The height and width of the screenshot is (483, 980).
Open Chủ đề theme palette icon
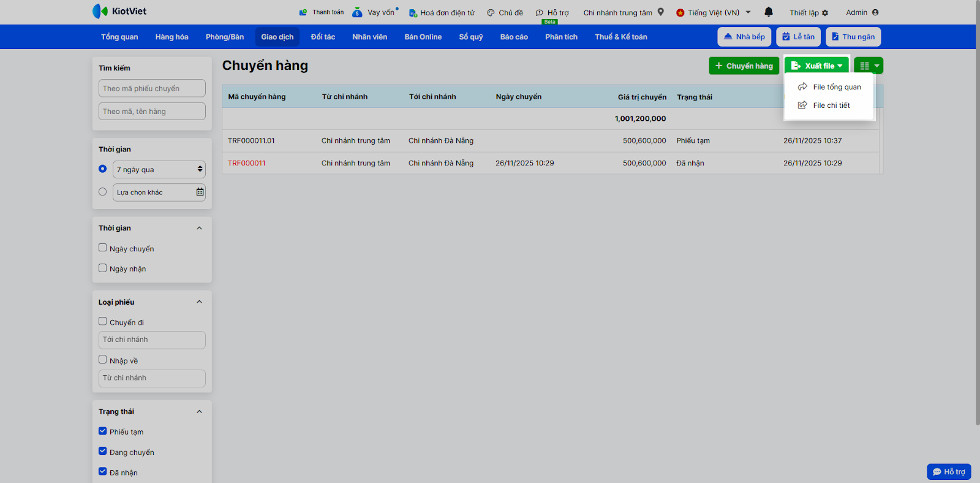[491, 13]
